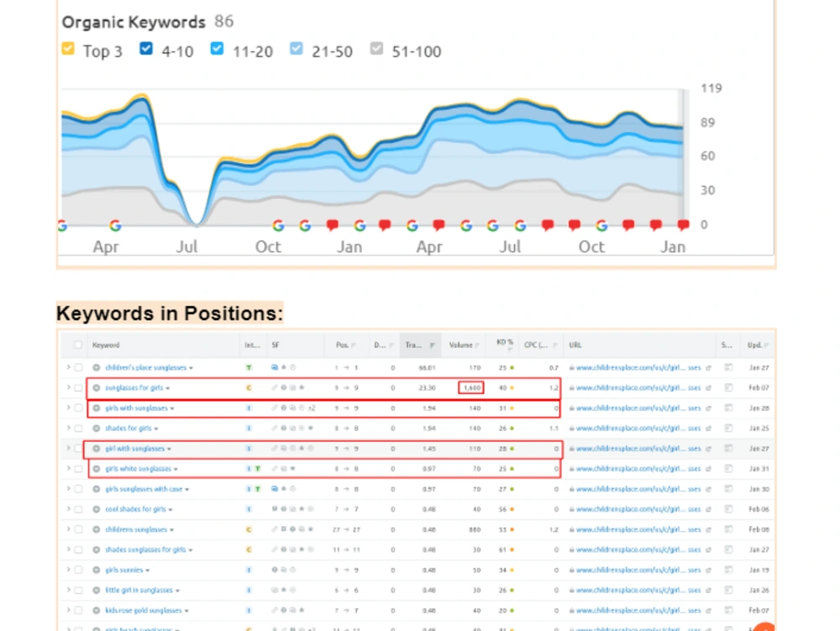The width and height of the screenshot is (840, 631).
Task: Sort by the Volume column header
Action: [460, 345]
